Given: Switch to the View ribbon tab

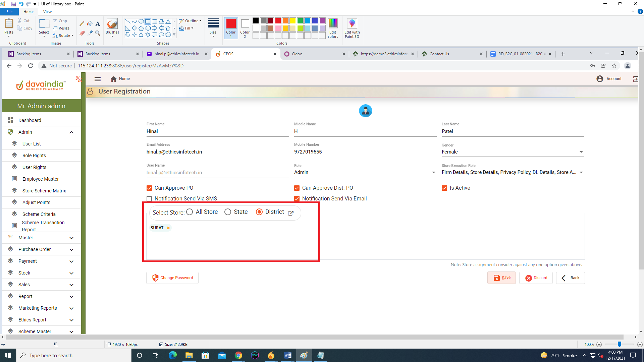Looking at the screenshot, I should pos(47,12).
